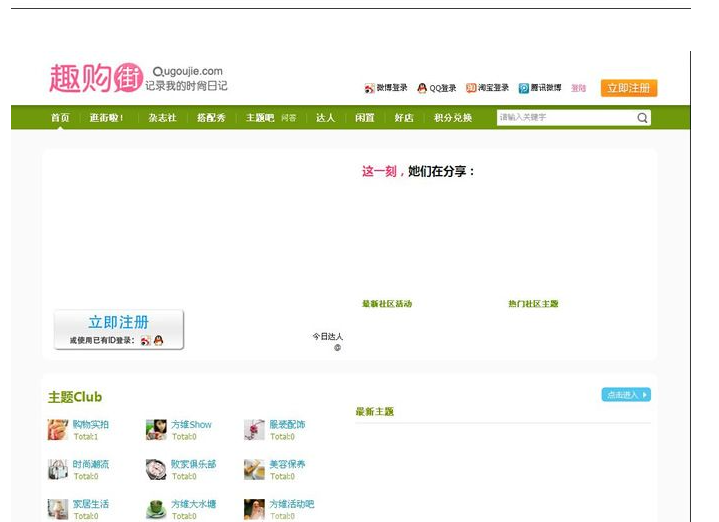
Task: Open the 美容保养 club thumbnail
Action: 254,469
